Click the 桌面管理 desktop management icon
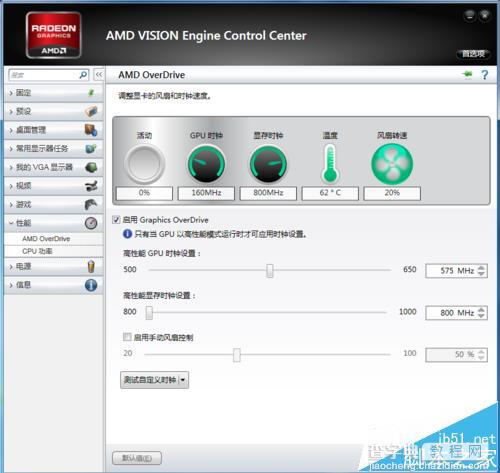This screenshot has width=500, height=473. 91,130
